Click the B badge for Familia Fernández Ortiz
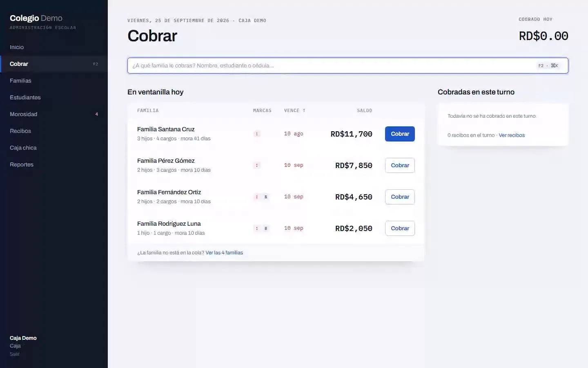Screen dimensions: 588x368 pos(266,197)
